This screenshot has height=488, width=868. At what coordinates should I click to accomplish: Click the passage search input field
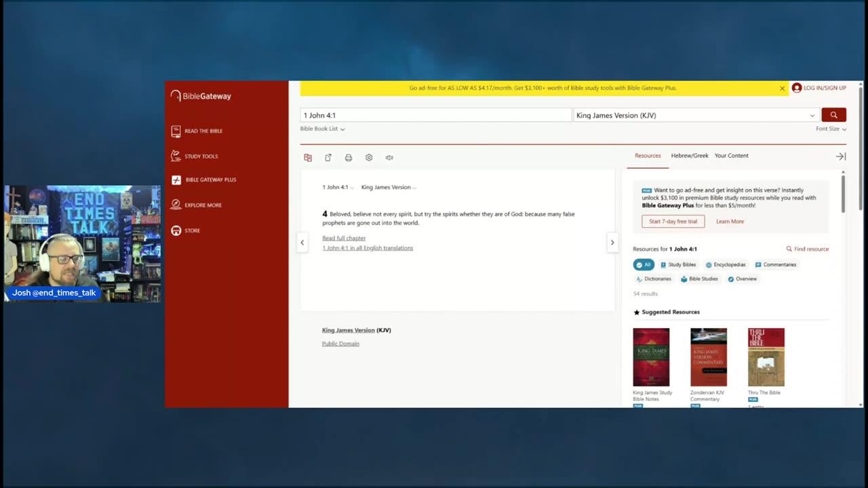click(x=436, y=115)
